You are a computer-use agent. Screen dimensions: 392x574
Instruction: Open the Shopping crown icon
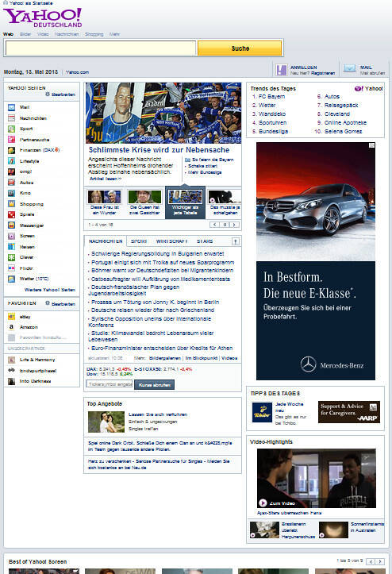point(11,204)
